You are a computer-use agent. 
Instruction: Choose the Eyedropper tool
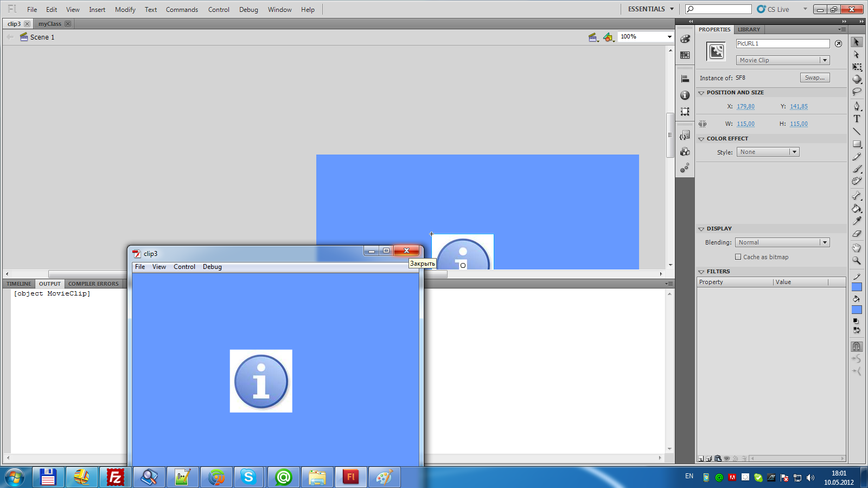pyautogui.click(x=857, y=221)
